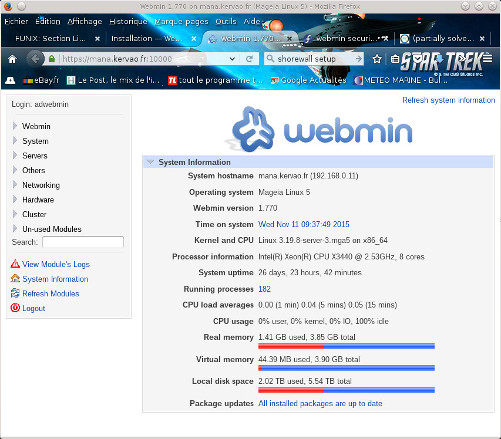501x439 pixels.
Task: Click the magnifier icon in the search box
Action: pyautogui.click(x=270, y=59)
